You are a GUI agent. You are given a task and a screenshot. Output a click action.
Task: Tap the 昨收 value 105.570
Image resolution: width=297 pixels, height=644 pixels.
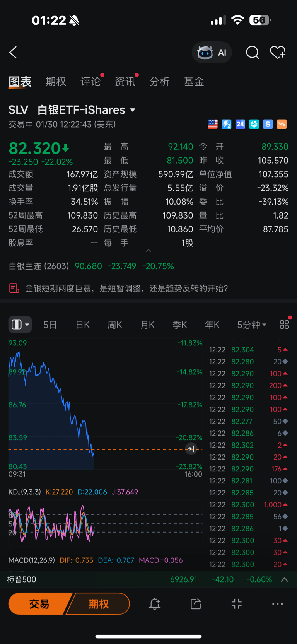coord(273,160)
